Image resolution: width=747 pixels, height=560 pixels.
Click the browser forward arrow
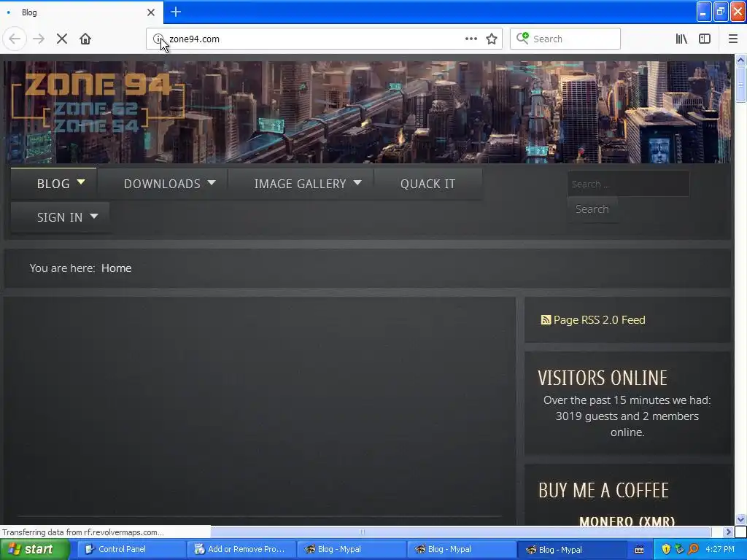[39, 39]
